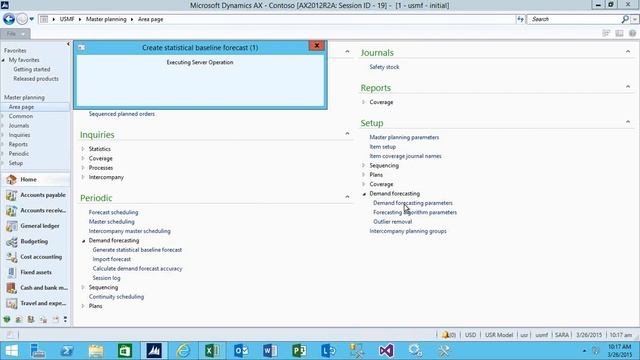The height and width of the screenshot is (360, 640).
Task: Select Periodic in navigation pane
Action: click(x=19, y=154)
